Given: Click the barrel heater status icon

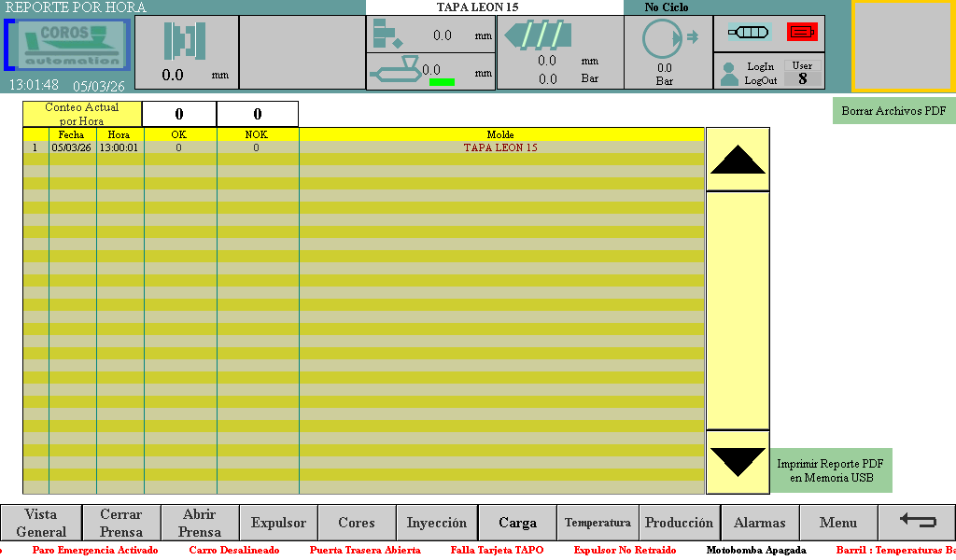Looking at the screenshot, I should [x=748, y=33].
